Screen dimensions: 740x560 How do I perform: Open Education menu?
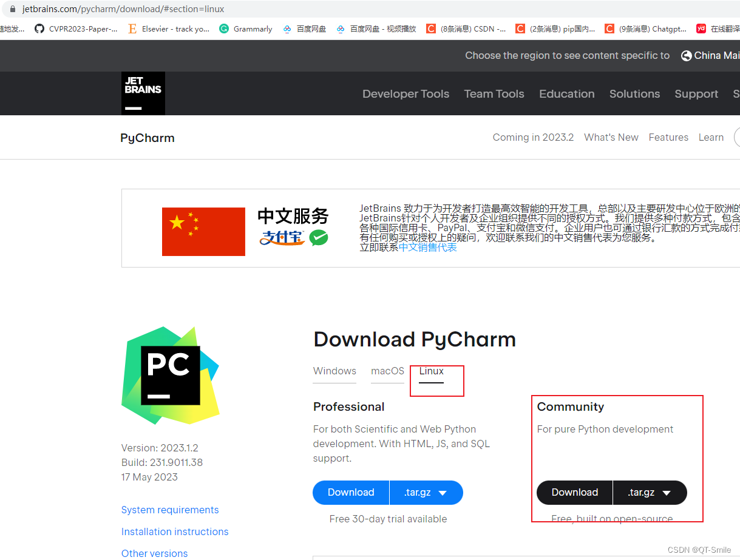coord(567,94)
